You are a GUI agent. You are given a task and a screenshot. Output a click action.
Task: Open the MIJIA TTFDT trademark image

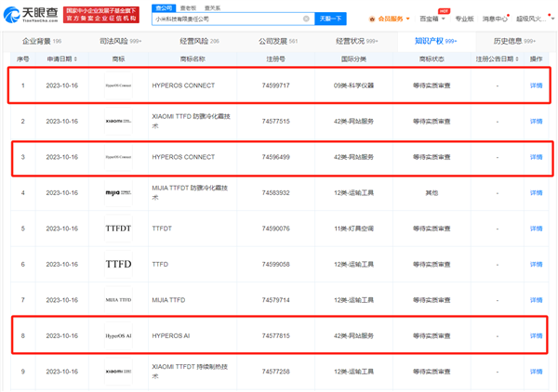pyautogui.click(x=118, y=193)
